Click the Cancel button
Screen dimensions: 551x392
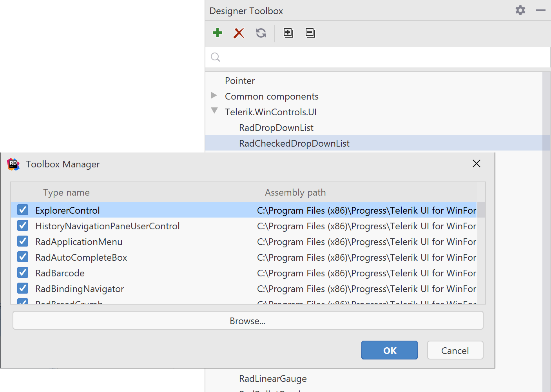point(455,350)
